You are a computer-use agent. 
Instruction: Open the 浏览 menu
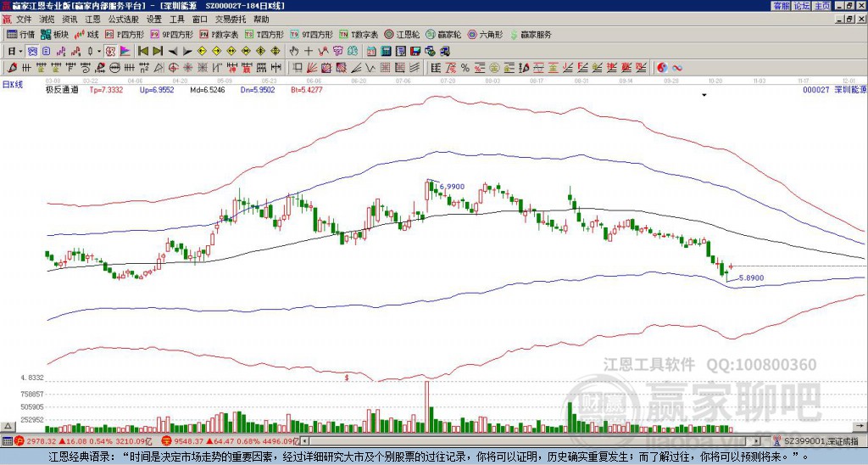tap(47, 20)
